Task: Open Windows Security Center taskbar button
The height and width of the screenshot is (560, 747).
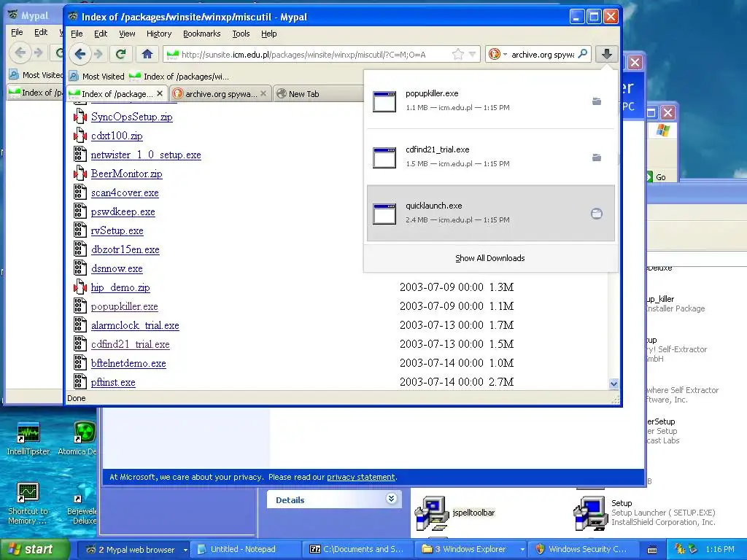Action: tap(581, 549)
